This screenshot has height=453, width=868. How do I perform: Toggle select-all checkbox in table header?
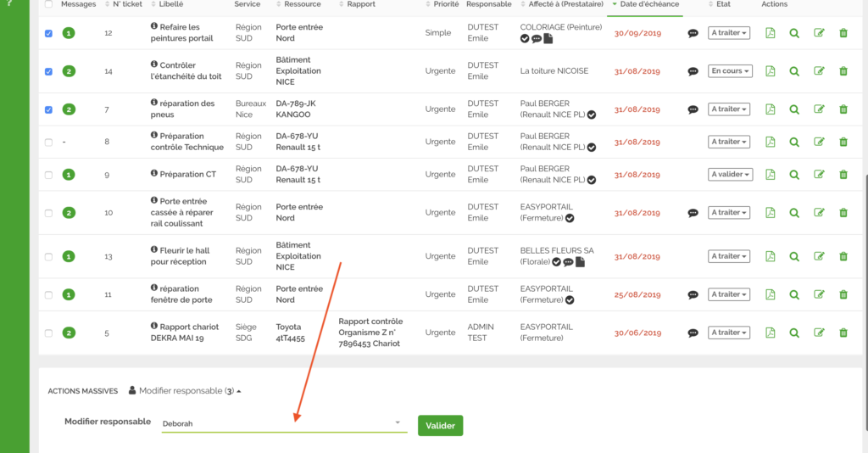pyautogui.click(x=48, y=4)
